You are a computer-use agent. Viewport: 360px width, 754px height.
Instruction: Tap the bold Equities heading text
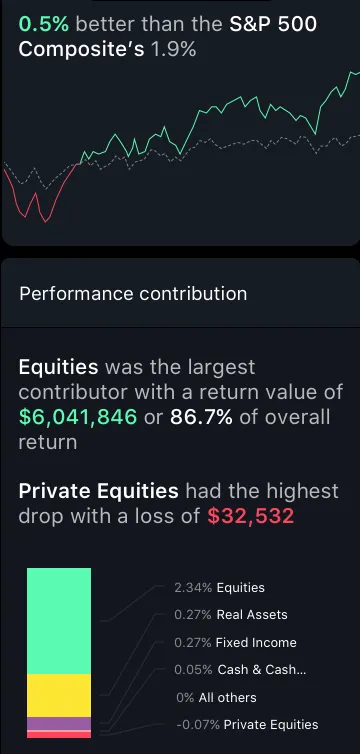pos(58,367)
